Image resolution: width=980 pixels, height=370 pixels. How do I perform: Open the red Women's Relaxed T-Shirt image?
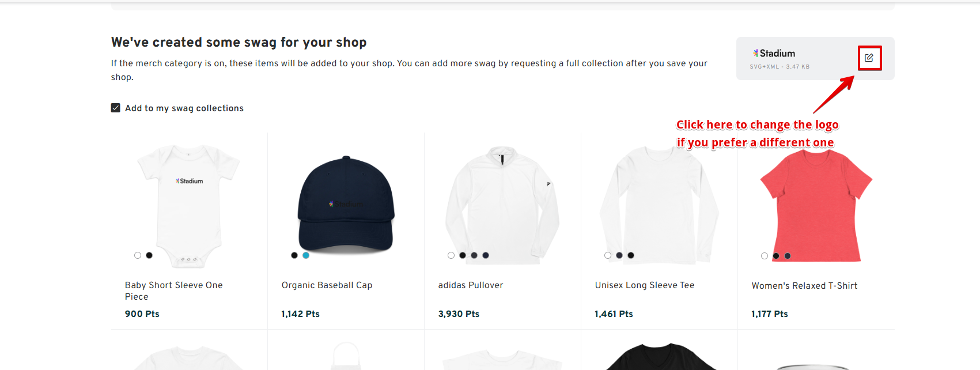816,206
